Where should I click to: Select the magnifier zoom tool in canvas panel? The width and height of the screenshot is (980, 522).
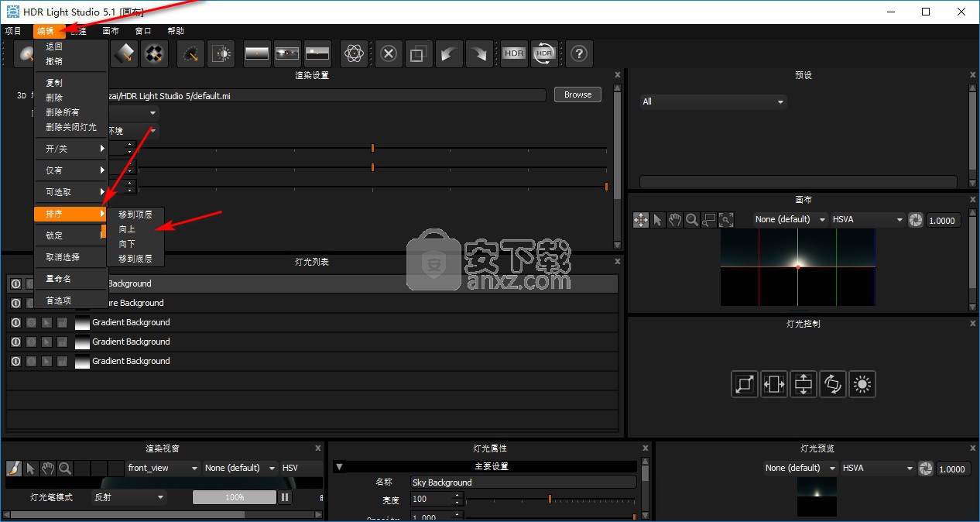pos(692,220)
